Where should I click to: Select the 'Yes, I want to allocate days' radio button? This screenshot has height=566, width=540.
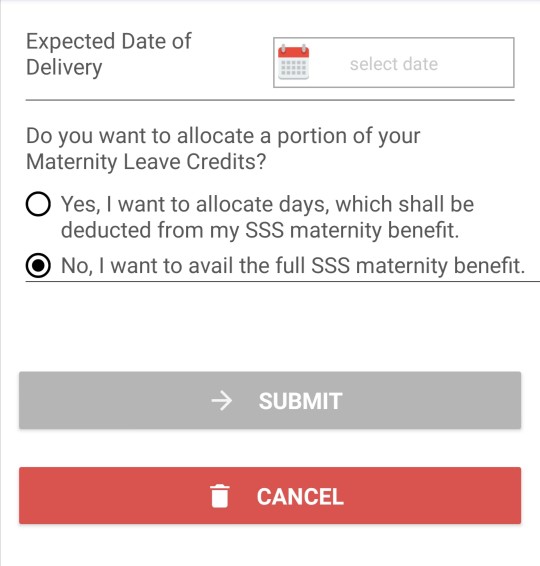point(38,204)
